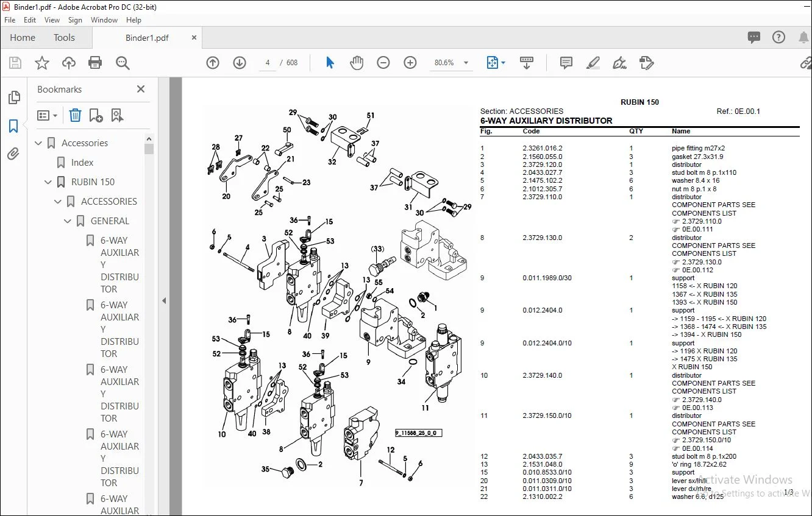Viewport: 812px width, 516px height.
Task: Click the find bookmark icon
Action: 117,115
